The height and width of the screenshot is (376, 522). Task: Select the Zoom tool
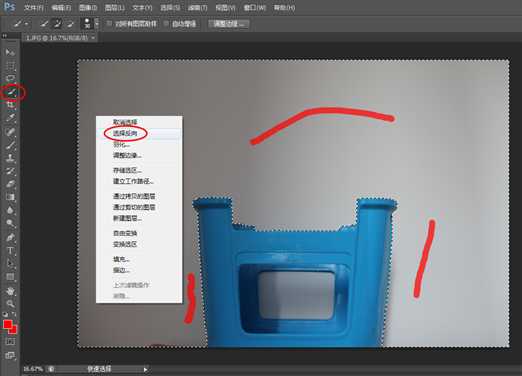pyautogui.click(x=10, y=304)
